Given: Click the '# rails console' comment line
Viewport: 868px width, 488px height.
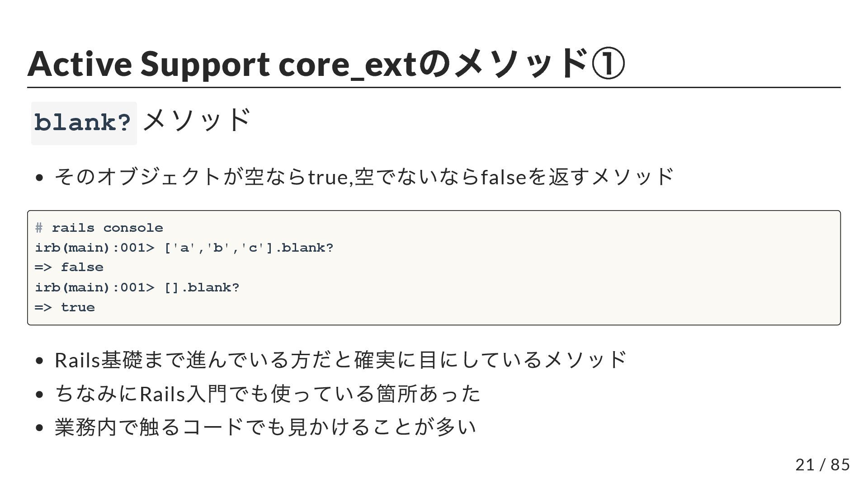Looking at the screenshot, I should pos(99,228).
